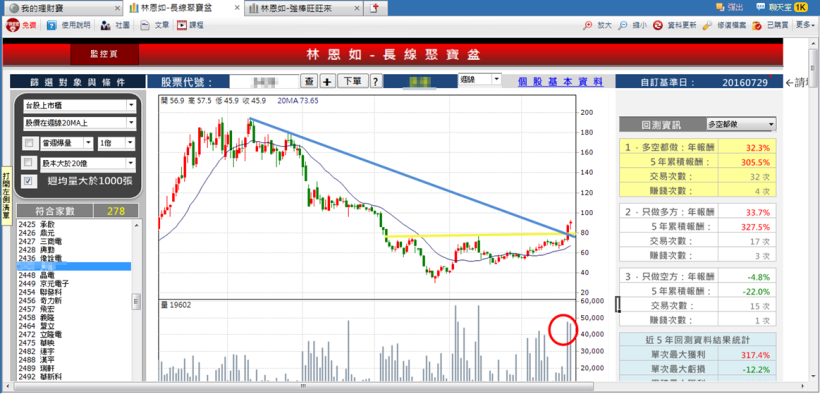Uncheck the 週均量大於1000張 checkbox
Image resolution: width=820 pixels, height=394 pixels.
pos(29,181)
